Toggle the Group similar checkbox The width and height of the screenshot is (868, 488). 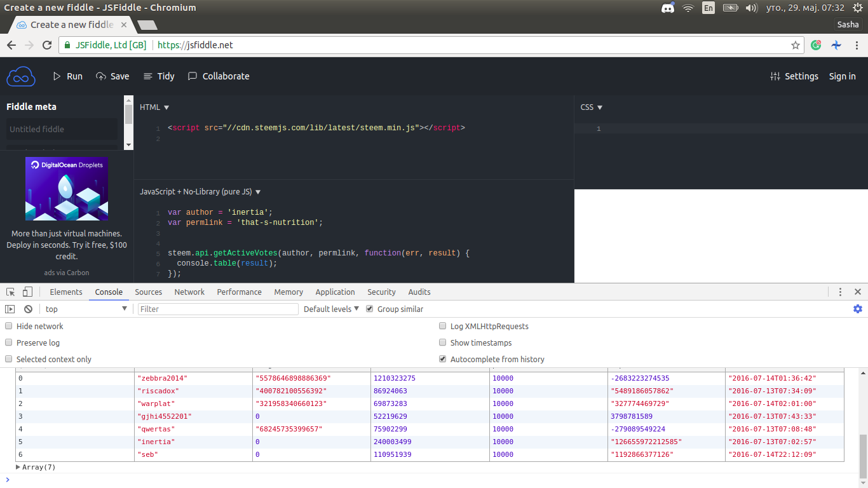click(370, 309)
